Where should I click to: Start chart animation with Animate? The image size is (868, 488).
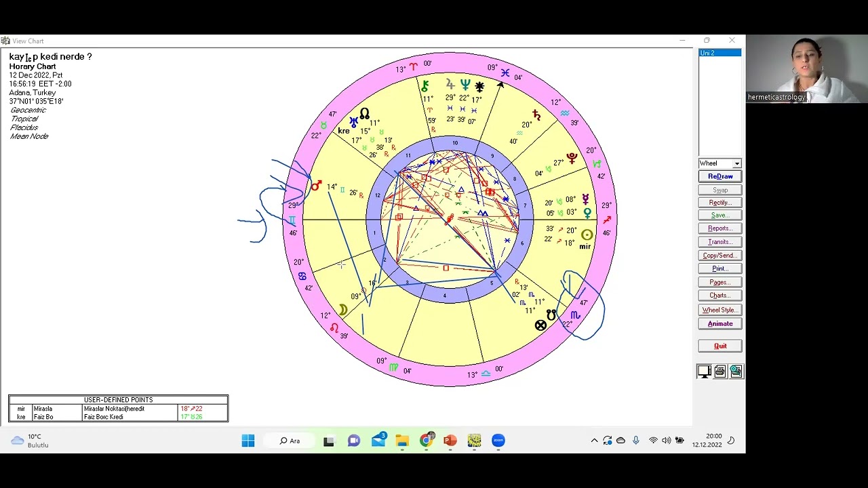[719, 324]
